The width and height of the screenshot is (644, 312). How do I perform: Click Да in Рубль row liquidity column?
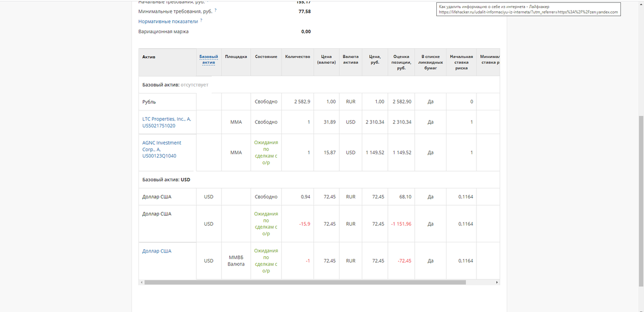point(430,101)
